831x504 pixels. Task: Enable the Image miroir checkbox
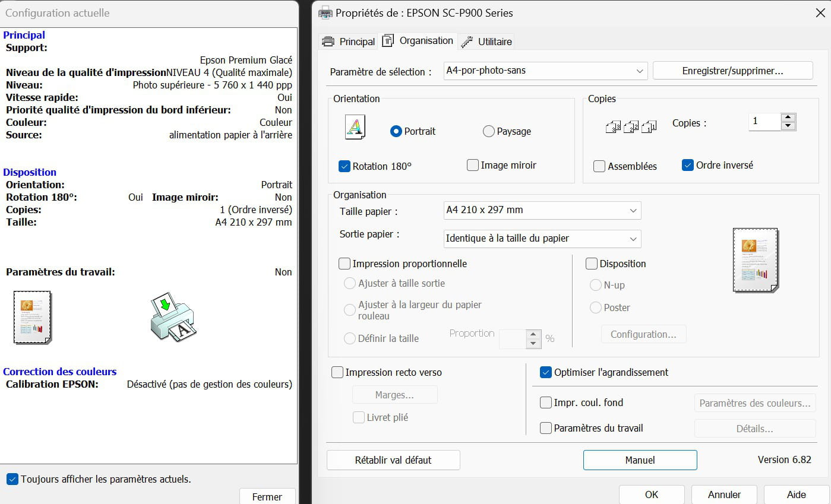[x=473, y=165]
